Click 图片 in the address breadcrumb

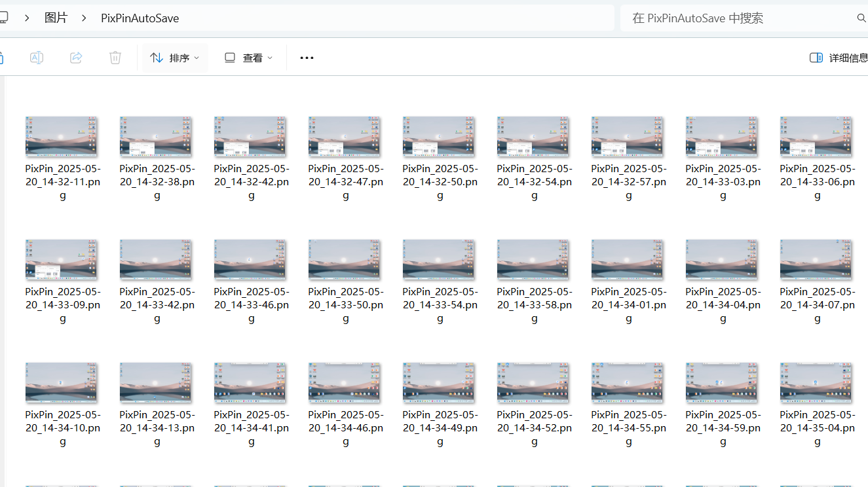click(x=56, y=18)
